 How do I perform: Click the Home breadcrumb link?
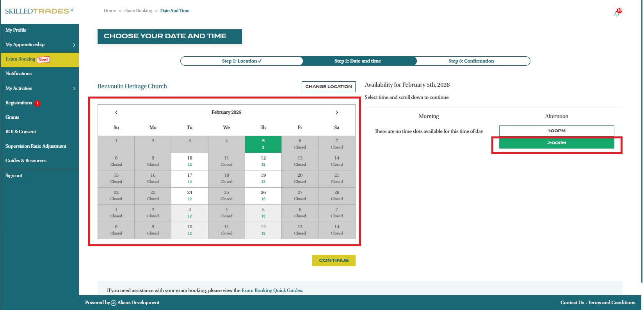110,11
